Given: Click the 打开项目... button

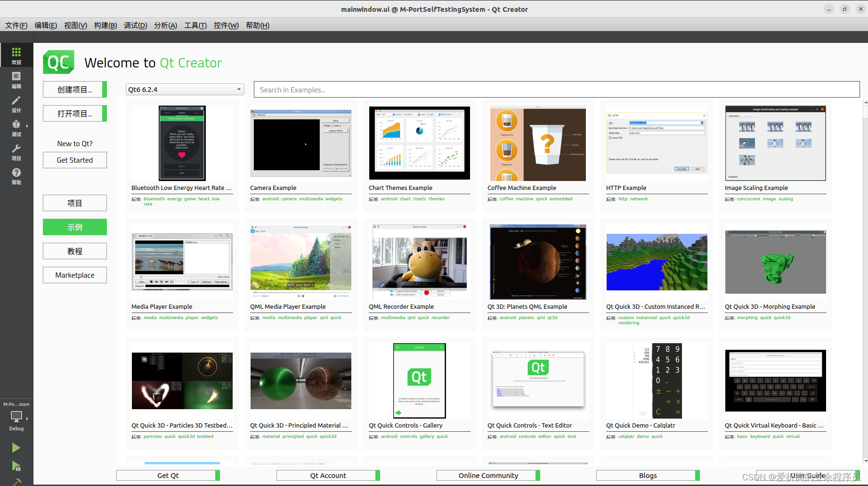Looking at the screenshot, I should coord(75,114).
